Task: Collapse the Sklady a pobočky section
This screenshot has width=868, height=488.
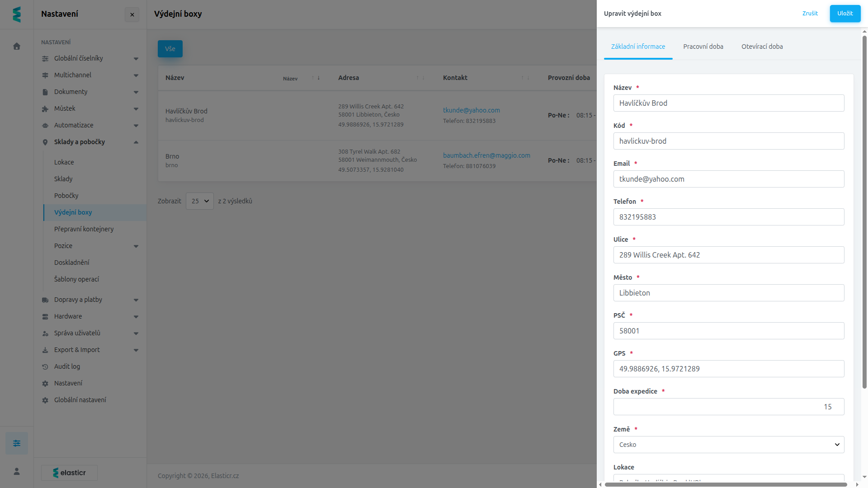Action: [136, 142]
